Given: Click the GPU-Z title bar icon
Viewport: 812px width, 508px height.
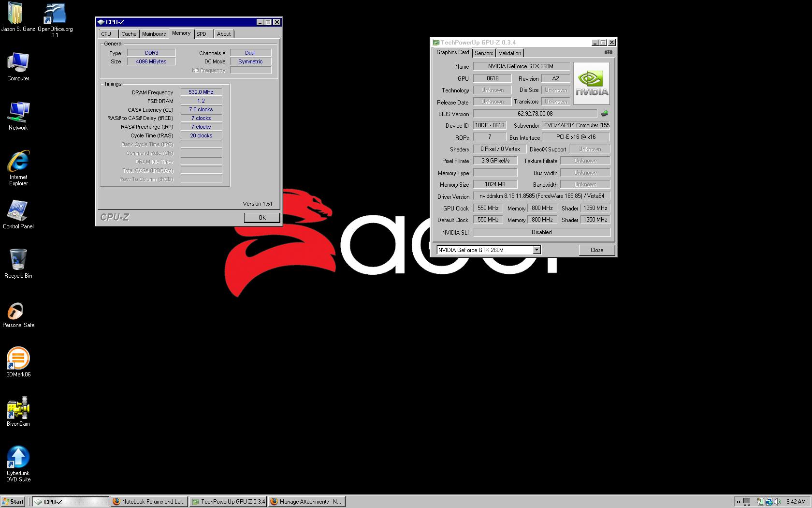Looking at the screenshot, I should coord(436,43).
